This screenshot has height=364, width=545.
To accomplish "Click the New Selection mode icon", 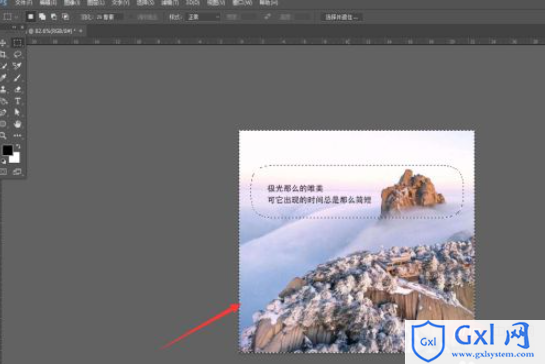I will (31, 17).
